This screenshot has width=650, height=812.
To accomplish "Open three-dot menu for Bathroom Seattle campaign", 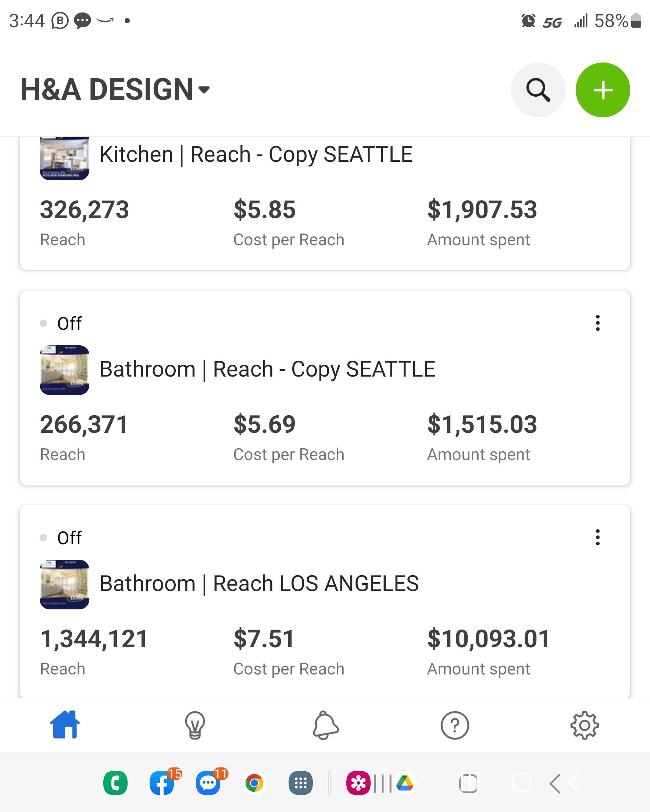I will click(597, 323).
